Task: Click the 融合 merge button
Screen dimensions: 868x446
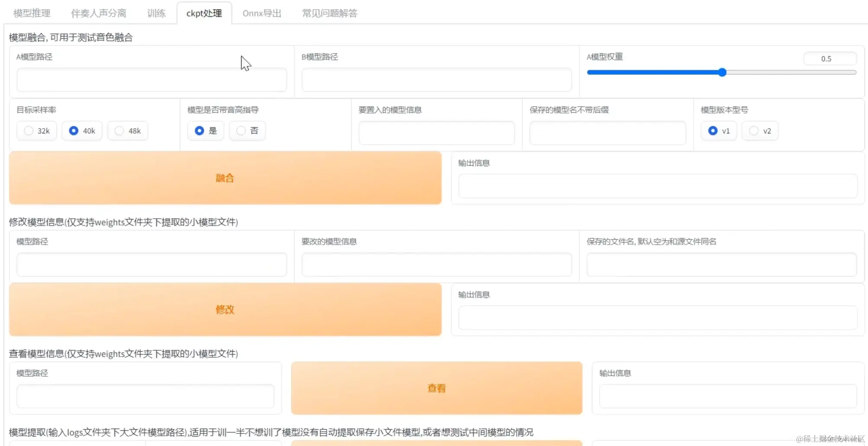Action: pyautogui.click(x=225, y=178)
